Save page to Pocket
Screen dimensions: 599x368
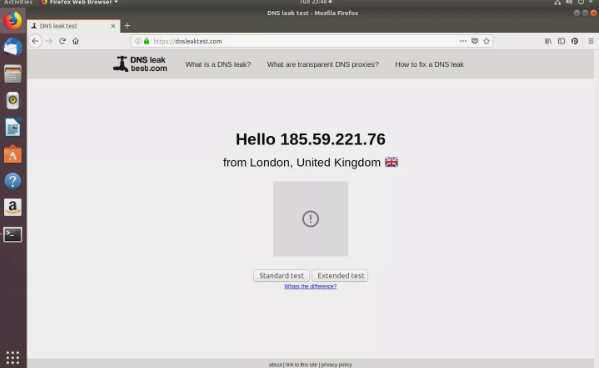(x=474, y=41)
